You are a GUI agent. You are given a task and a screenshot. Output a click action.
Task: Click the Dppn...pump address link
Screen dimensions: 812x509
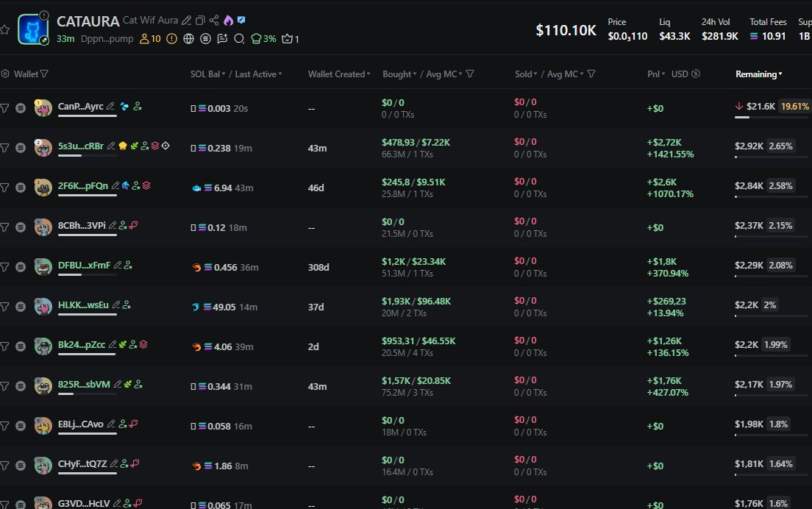(x=107, y=39)
